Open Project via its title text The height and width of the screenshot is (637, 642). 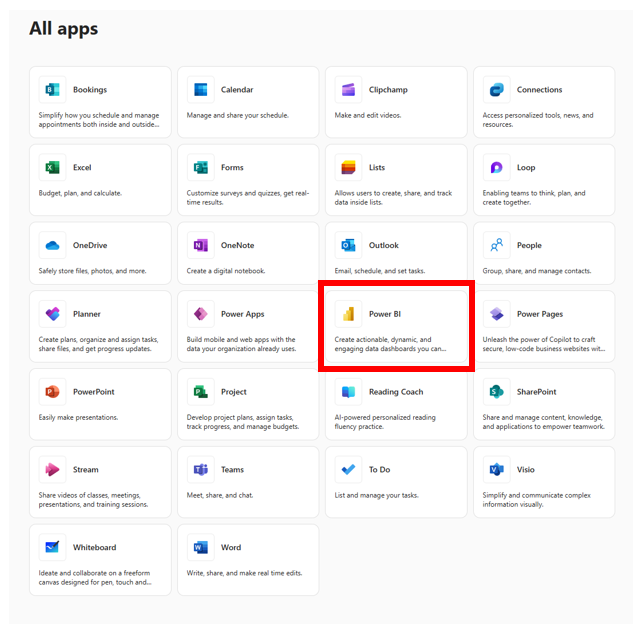point(234,392)
